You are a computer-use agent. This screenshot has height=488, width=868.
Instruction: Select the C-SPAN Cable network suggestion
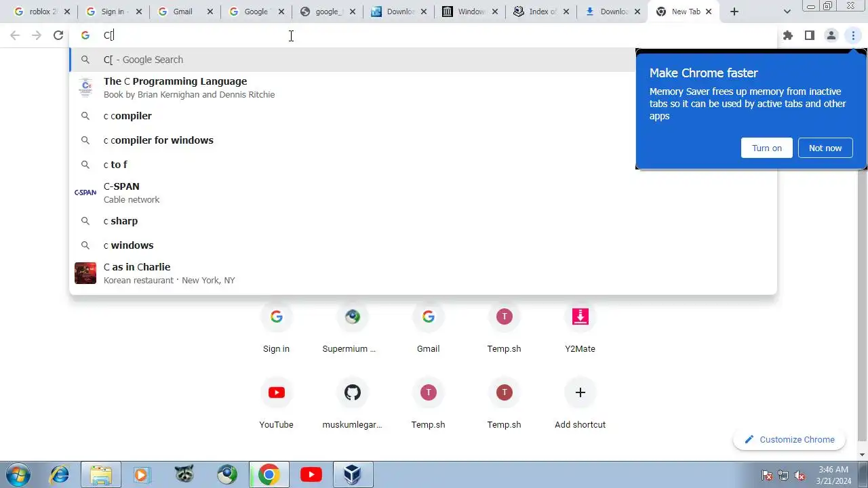click(x=423, y=192)
